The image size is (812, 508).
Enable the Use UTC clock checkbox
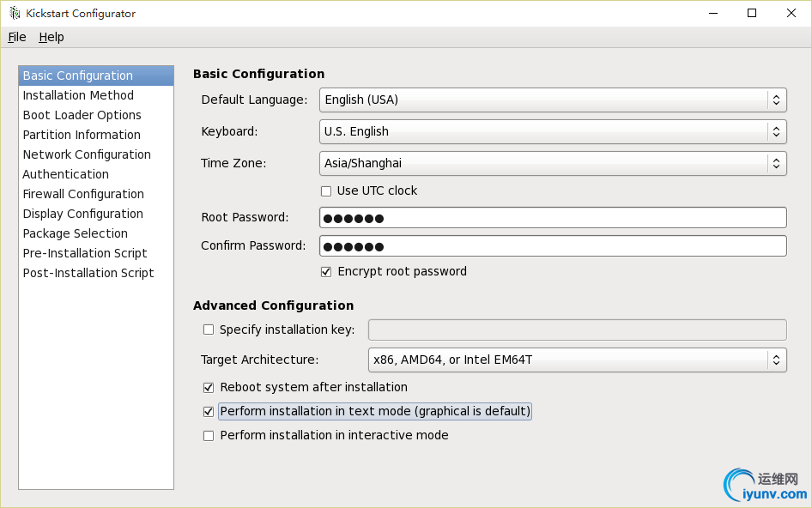(326, 191)
